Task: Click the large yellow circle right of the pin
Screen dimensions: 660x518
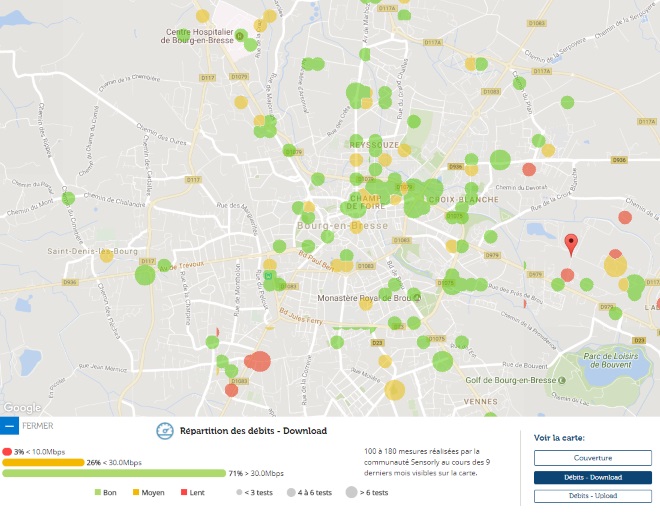Action: click(x=615, y=266)
